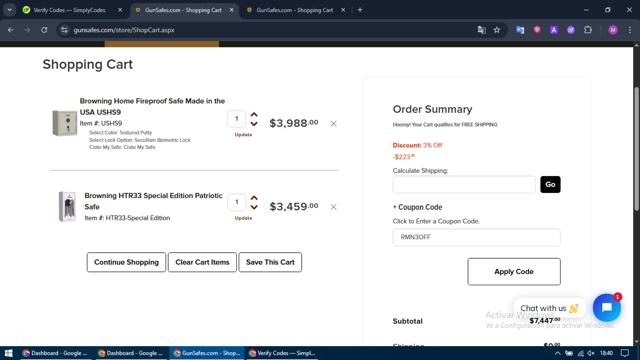Image resolution: width=640 pixels, height=360 pixels.
Task: Increase quantity of Browning HTR33 Special Edition safe
Action: [254, 198]
